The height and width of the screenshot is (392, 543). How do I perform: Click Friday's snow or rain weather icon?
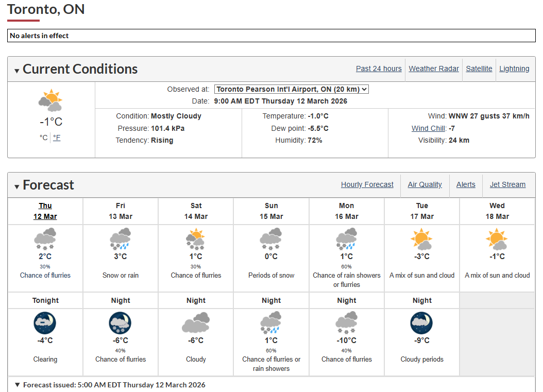click(121, 240)
